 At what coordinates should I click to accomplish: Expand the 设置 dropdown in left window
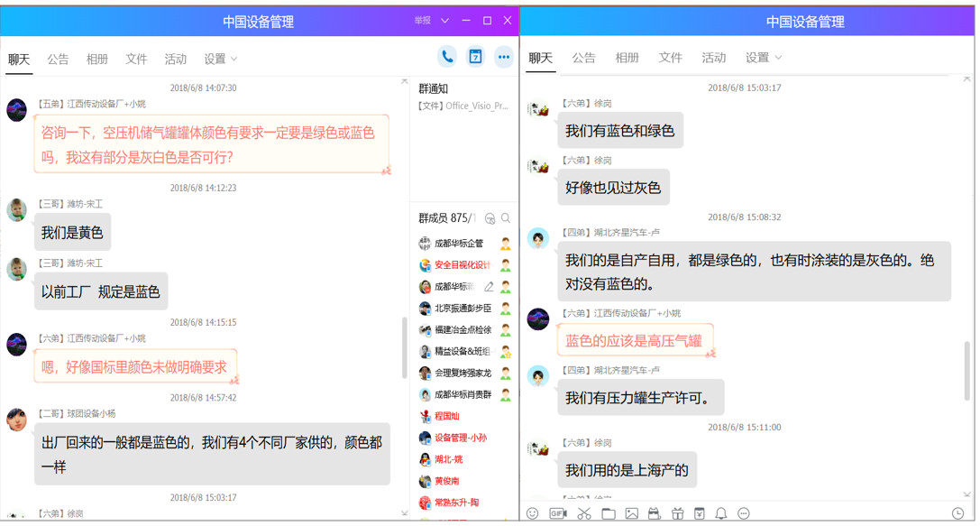pos(221,59)
